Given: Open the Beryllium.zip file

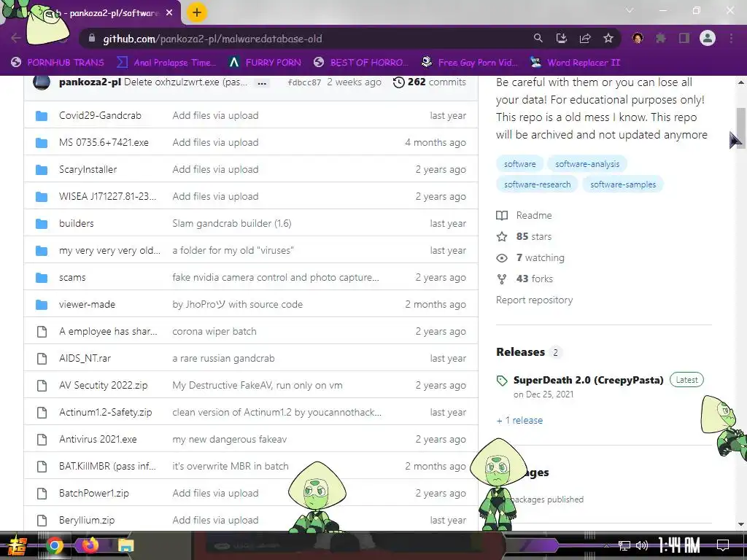Looking at the screenshot, I should click(87, 520).
